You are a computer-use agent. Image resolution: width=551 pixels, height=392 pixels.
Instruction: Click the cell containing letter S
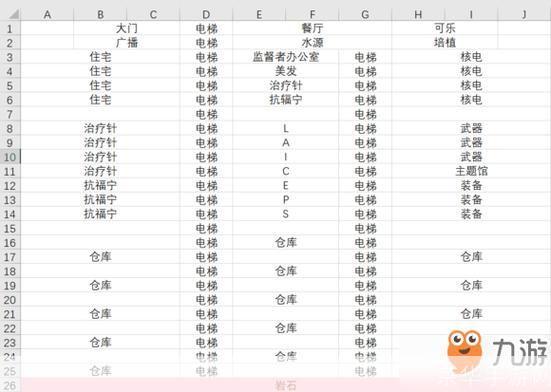pos(285,214)
